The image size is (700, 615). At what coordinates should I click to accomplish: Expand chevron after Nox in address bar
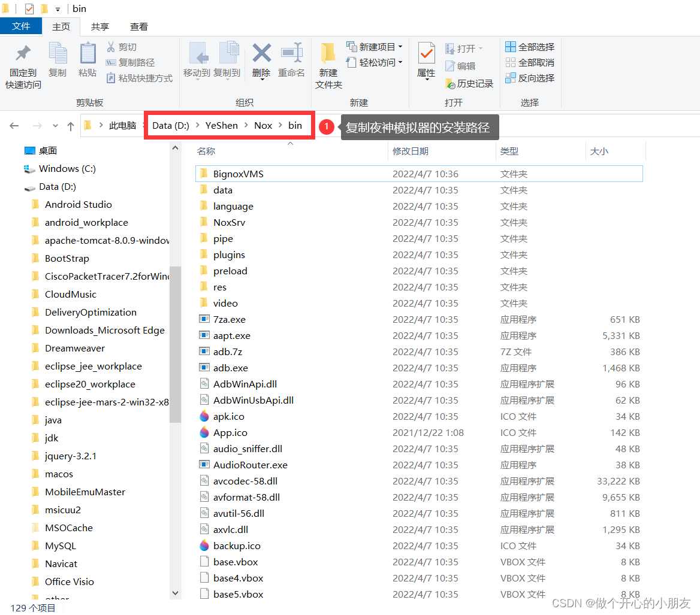[280, 125]
